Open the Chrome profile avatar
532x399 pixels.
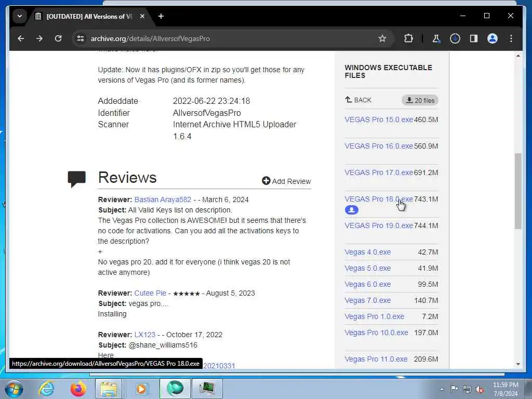(x=493, y=38)
